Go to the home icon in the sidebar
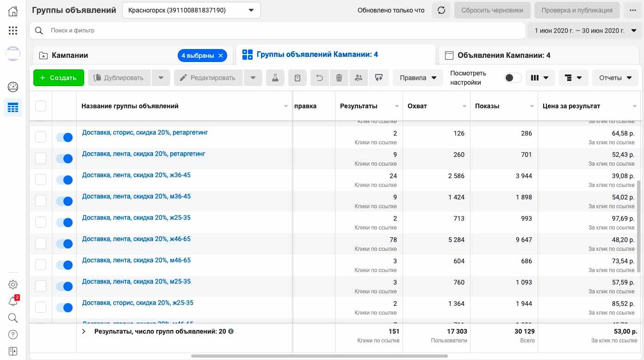Viewport: 644px width, 360px height. [13, 12]
